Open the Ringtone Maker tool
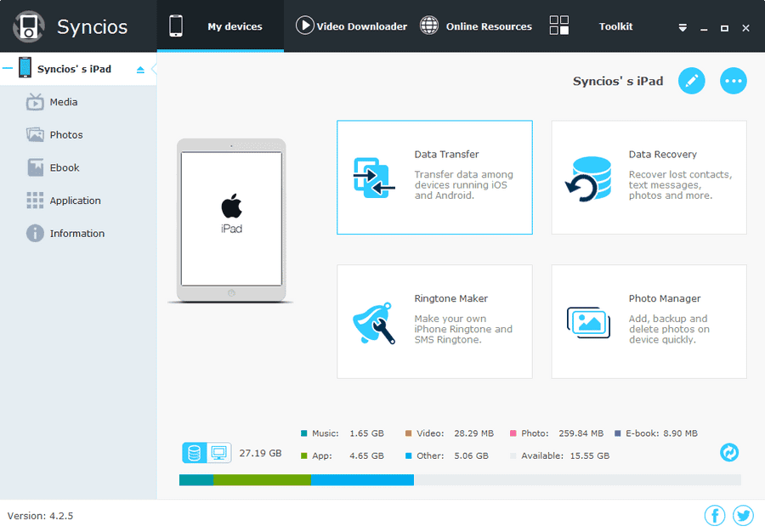 tap(434, 321)
